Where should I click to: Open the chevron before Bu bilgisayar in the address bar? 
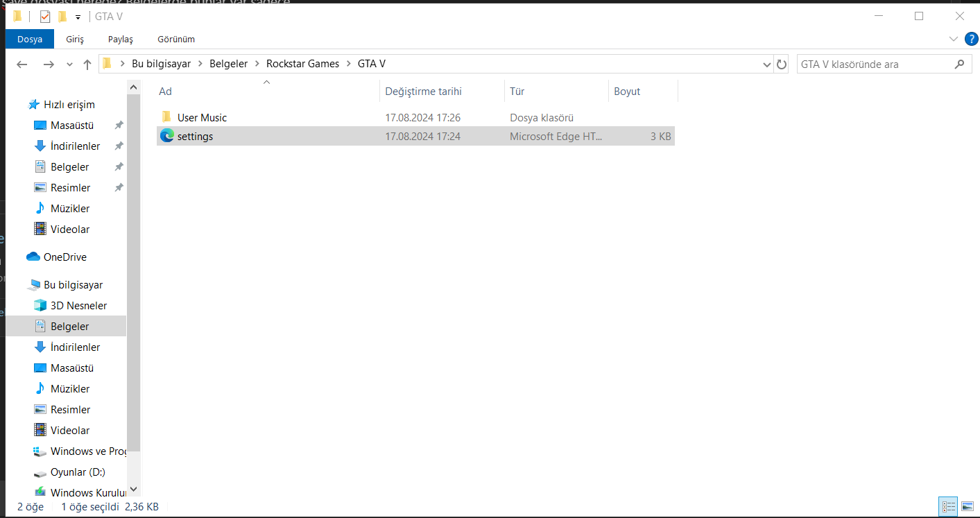[x=123, y=64]
